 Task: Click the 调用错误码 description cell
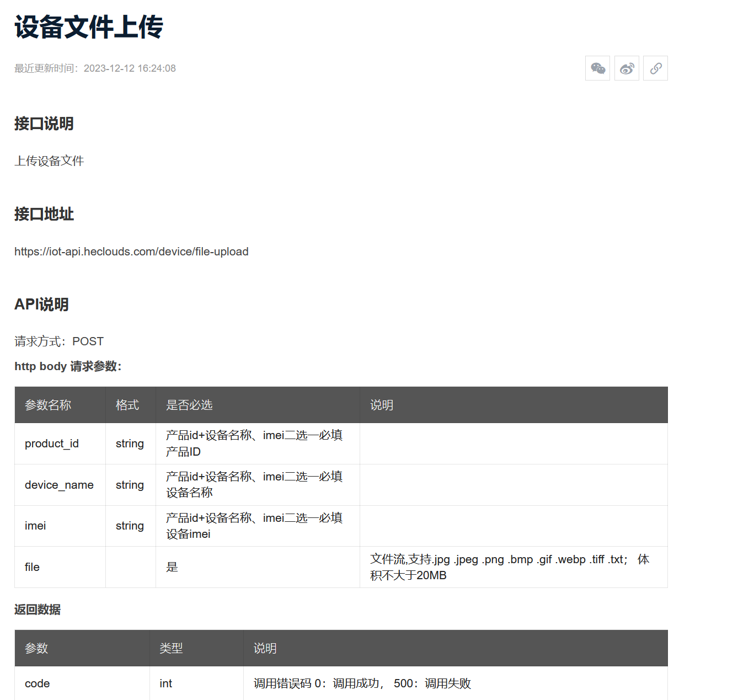click(x=456, y=683)
